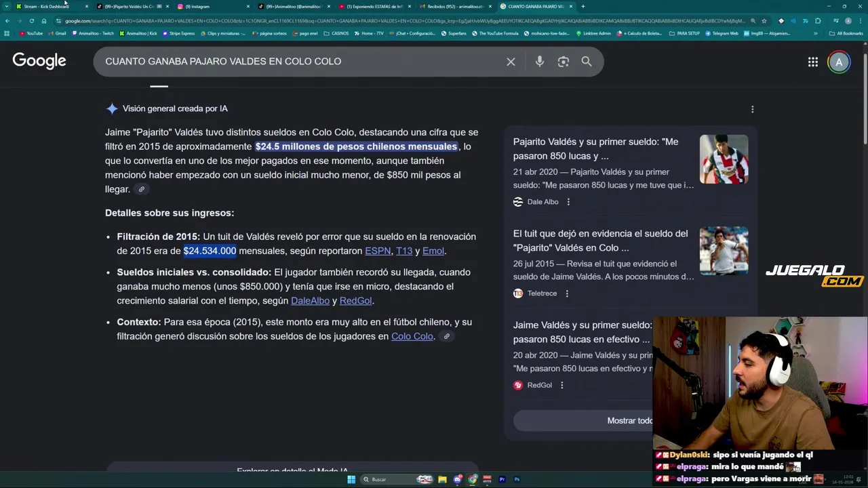Submit search using the magnifying glass icon
Image resolution: width=868 pixels, height=488 pixels.
pyautogui.click(x=587, y=62)
